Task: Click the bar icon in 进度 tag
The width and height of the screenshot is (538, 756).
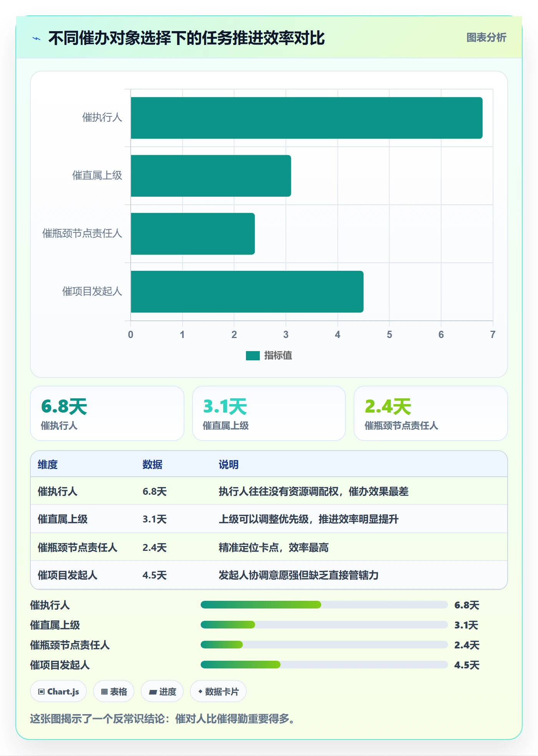Action: pyautogui.click(x=153, y=692)
